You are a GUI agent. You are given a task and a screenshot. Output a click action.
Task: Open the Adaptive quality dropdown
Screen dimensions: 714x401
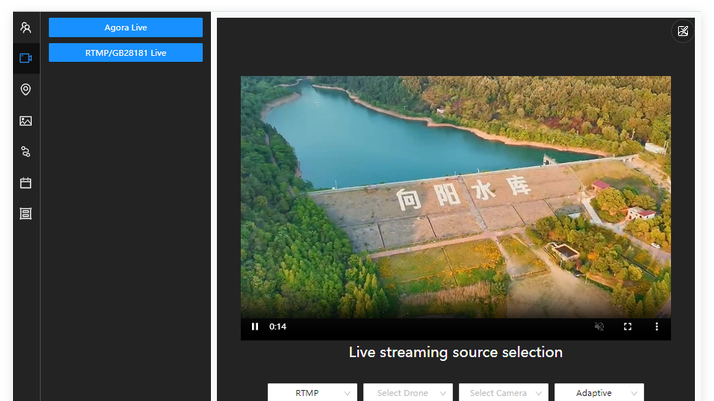coord(599,392)
